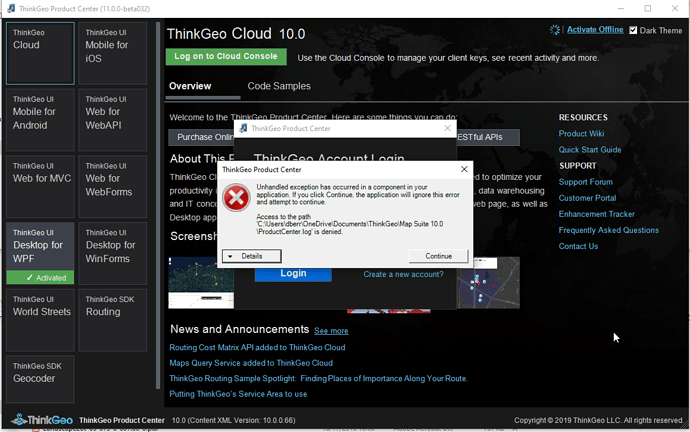Close the ThinkGeo Account Login window
The image size is (690, 432).
point(448,128)
